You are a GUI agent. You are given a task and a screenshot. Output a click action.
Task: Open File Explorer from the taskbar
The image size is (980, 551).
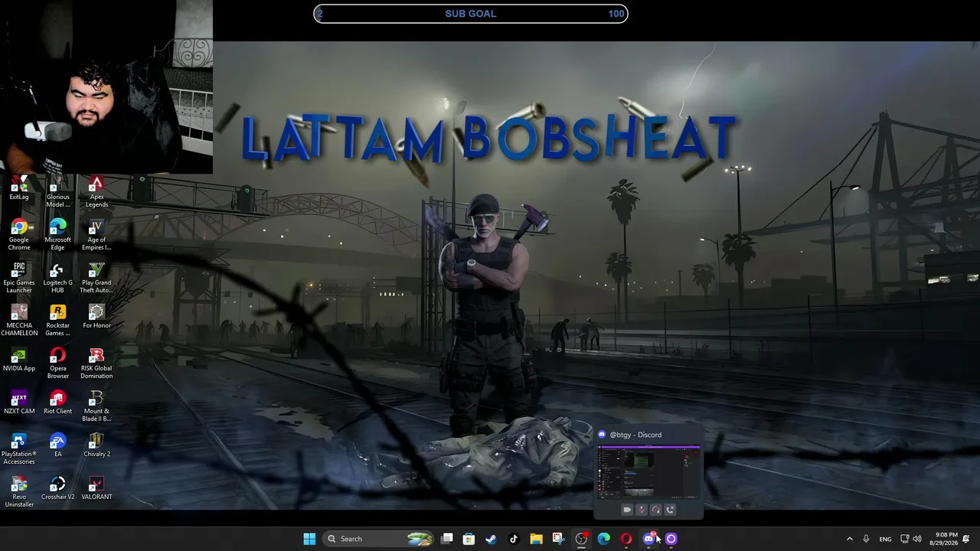536,539
